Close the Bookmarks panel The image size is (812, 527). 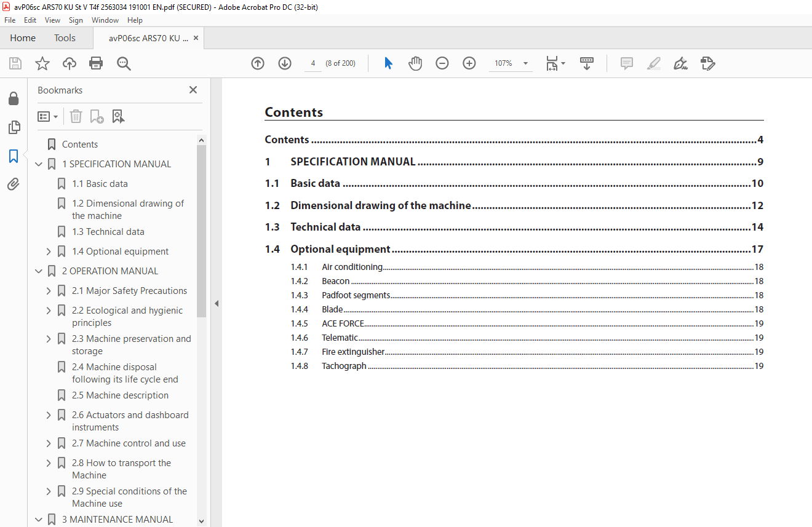(193, 90)
